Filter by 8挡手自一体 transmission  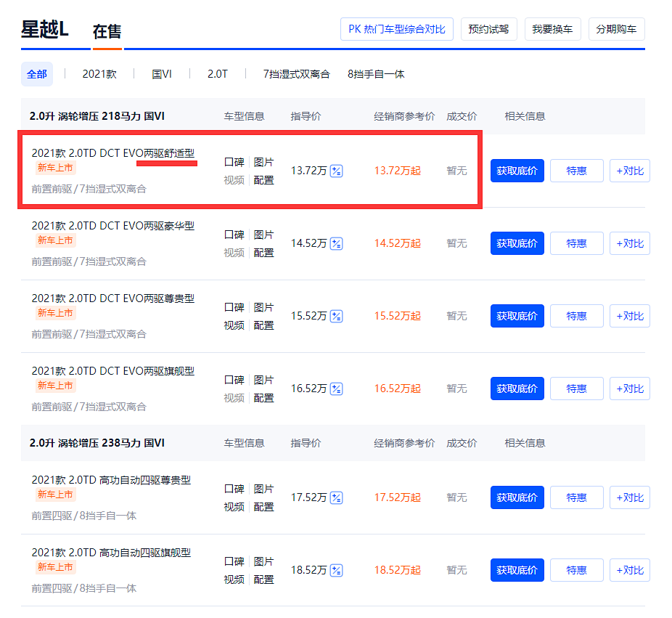[x=376, y=74]
